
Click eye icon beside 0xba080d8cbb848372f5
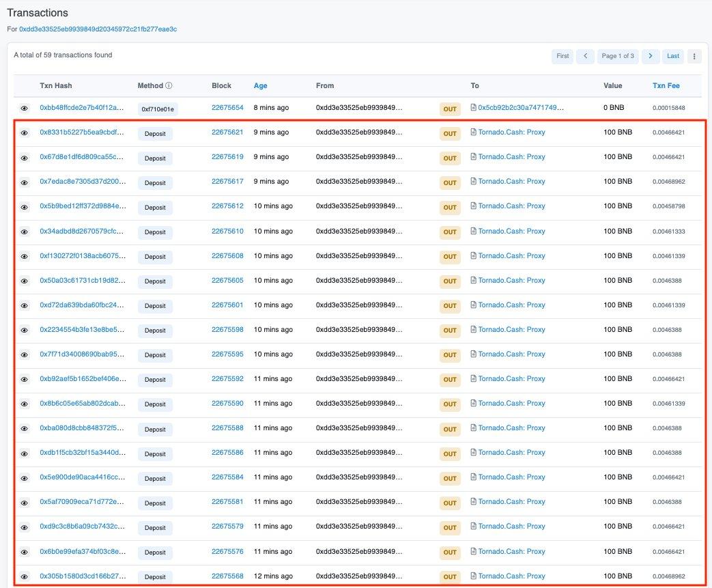coord(25,428)
